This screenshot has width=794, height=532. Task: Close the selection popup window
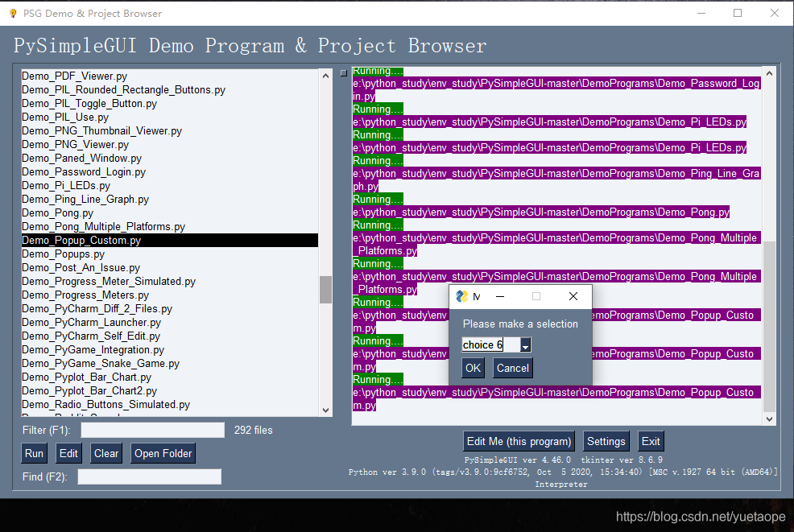click(x=573, y=296)
